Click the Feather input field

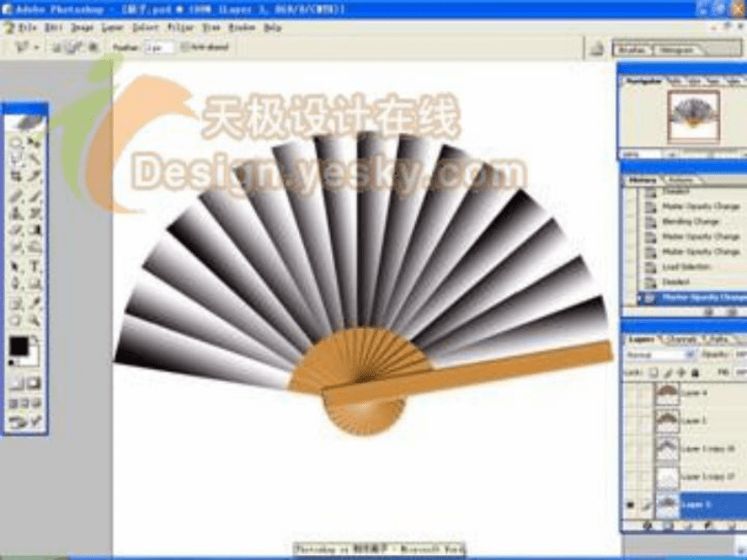157,48
